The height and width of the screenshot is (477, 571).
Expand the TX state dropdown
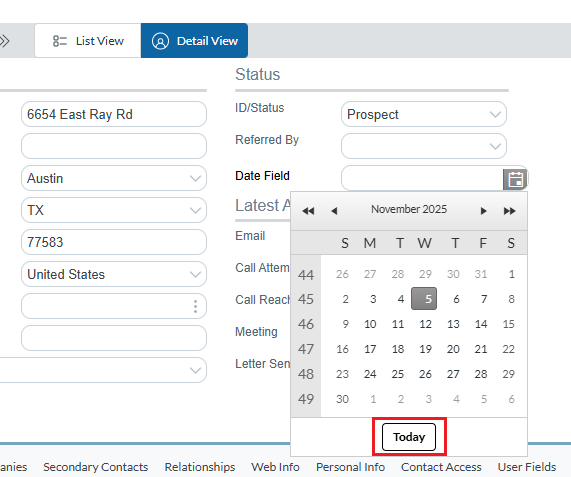pyautogui.click(x=195, y=210)
